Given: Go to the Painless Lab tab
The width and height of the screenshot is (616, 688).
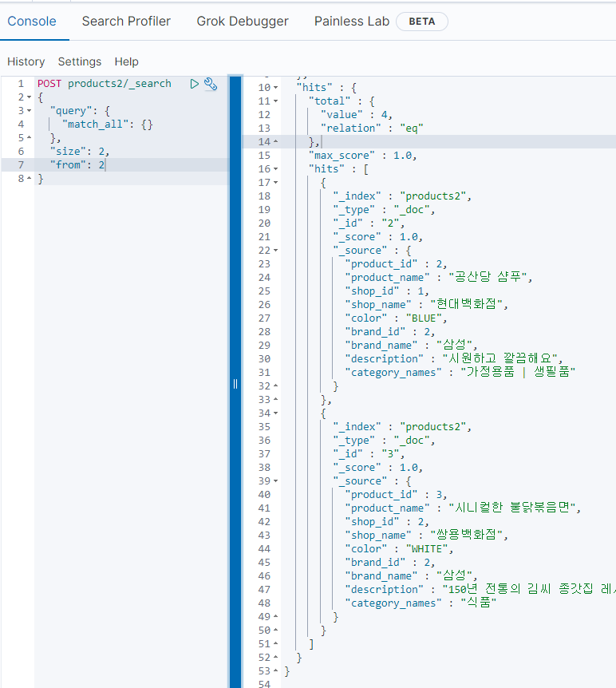Looking at the screenshot, I should coord(351,22).
